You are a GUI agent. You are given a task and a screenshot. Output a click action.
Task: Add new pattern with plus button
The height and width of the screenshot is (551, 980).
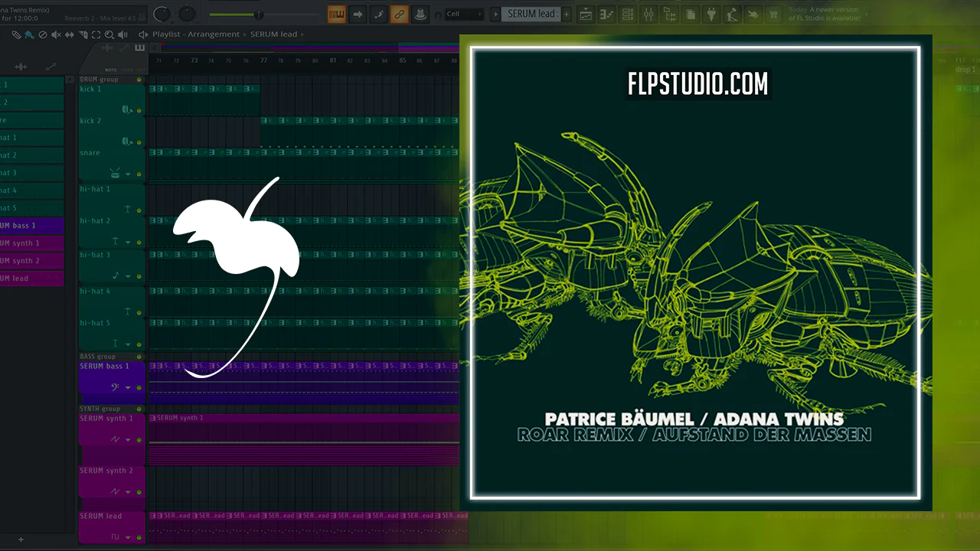point(567,14)
